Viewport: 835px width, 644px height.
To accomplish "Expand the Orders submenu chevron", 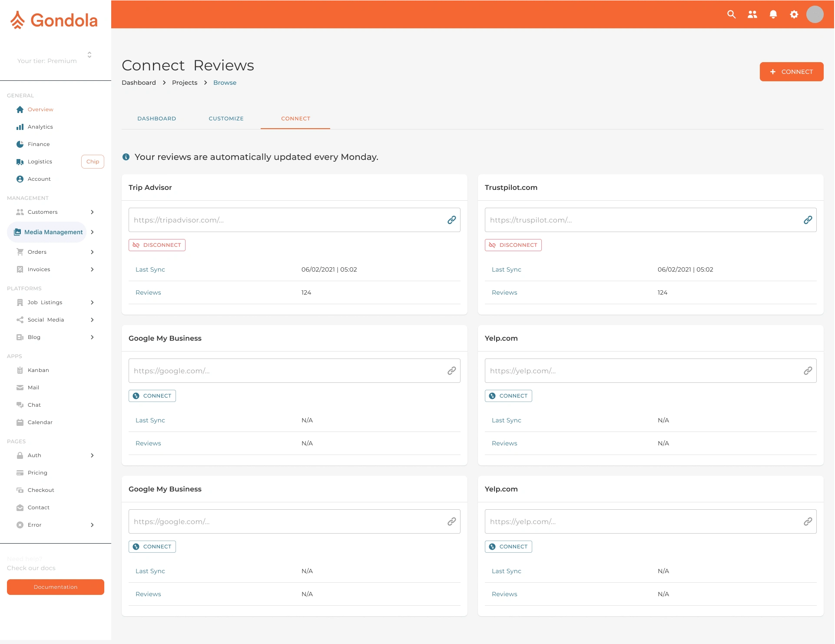I will (x=92, y=252).
